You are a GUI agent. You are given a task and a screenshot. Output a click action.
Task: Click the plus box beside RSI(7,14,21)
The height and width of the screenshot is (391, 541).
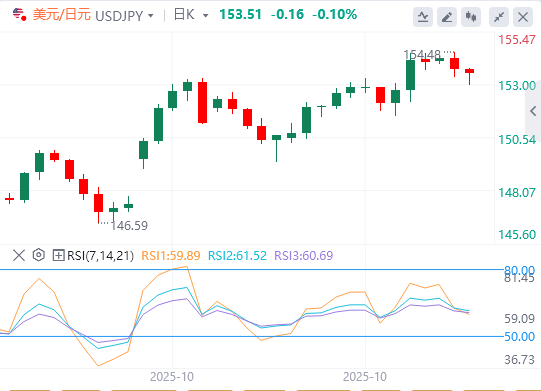(58, 255)
